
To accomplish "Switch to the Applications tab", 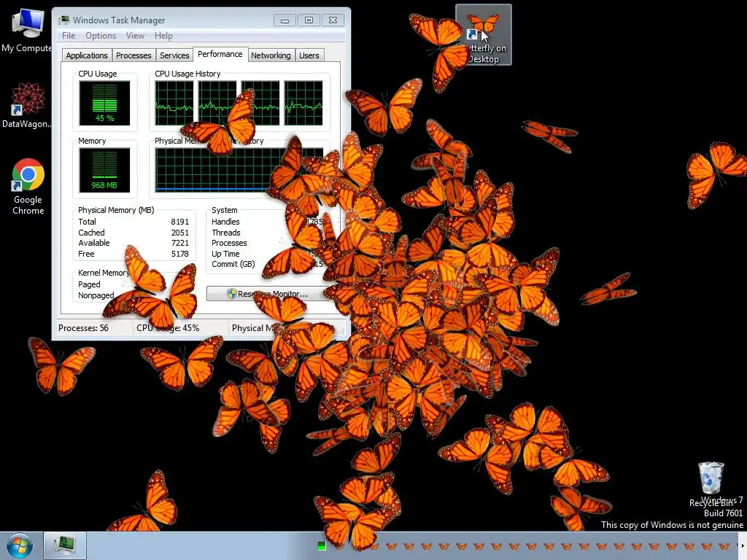I will (87, 55).
